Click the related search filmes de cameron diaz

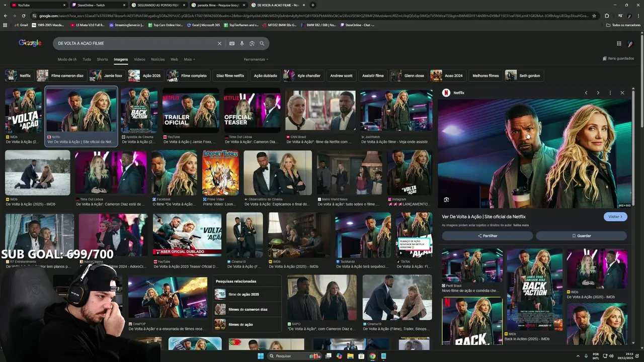point(248,310)
